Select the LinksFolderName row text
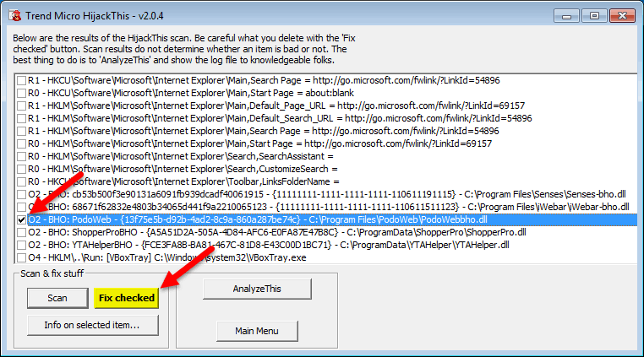The height and width of the screenshot is (357, 644). tap(184, 181)
